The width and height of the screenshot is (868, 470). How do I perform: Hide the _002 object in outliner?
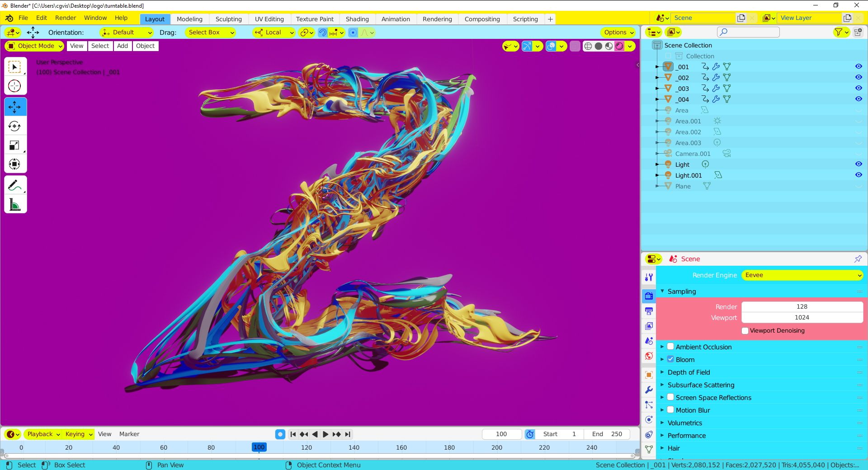tap(858, 77)
